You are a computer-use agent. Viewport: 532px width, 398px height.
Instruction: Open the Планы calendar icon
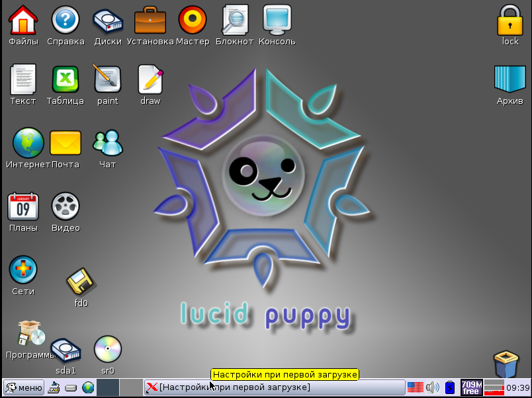click(22, 206)
